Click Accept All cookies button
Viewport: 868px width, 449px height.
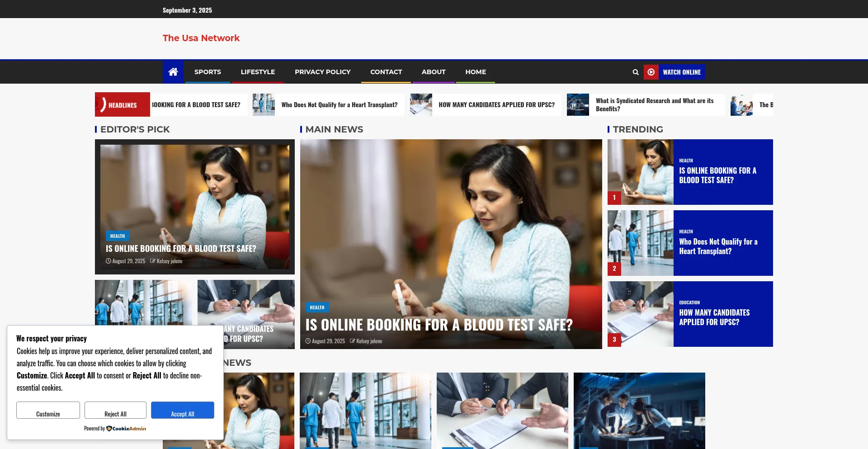click(183, 410)
